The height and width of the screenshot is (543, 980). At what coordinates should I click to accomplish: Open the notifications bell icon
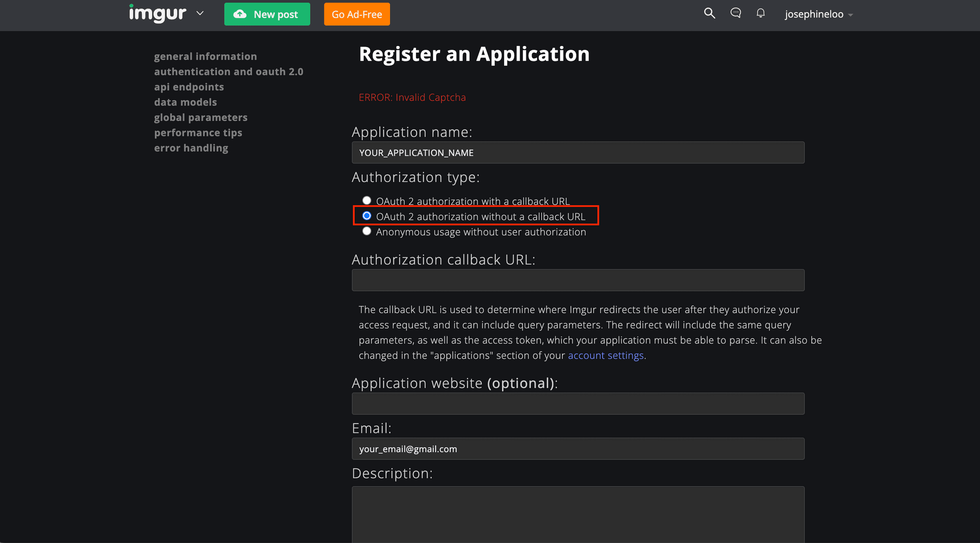click(760, 13)
